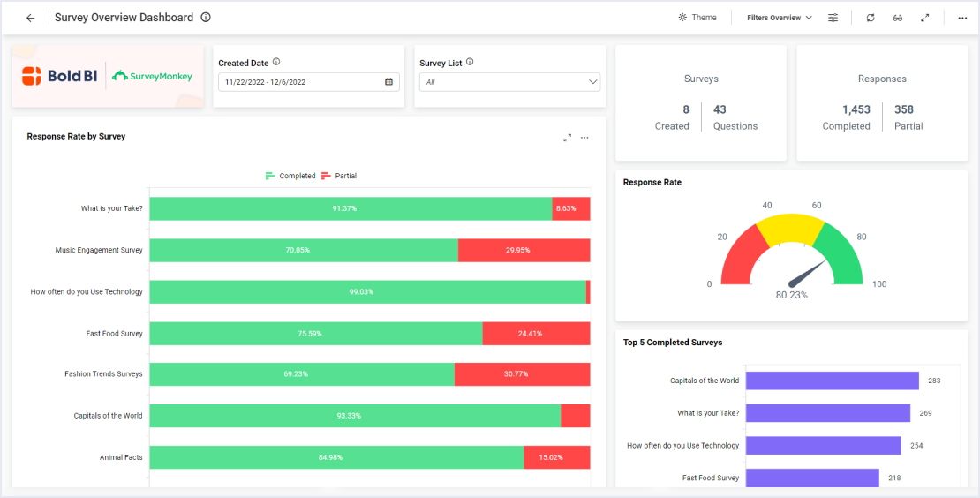This screenshot has width=980, height=498.
Task: Open the header more options menu
Action: tap(962, 18)
